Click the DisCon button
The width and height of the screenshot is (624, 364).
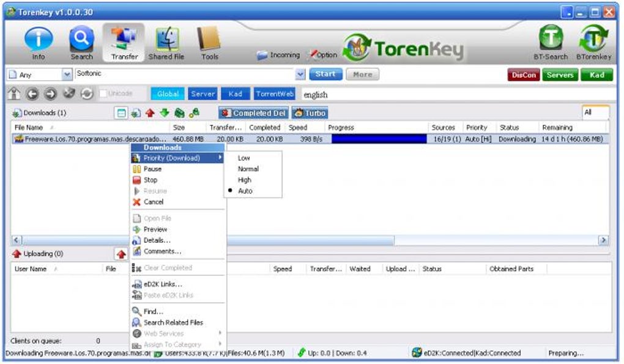pyautogui.click(x=523, y=75)
